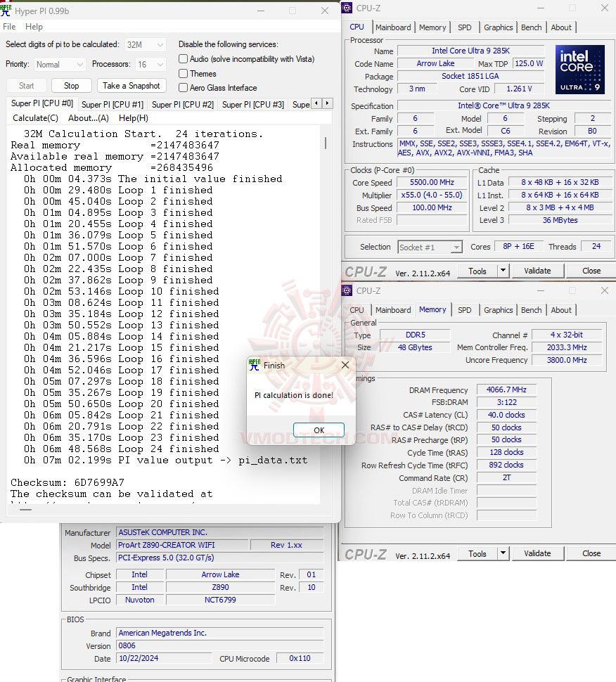Select Graphics tab in lower CPU-Z window
Viewport: 616px width, 682px height.
click(x=498, y=310)
